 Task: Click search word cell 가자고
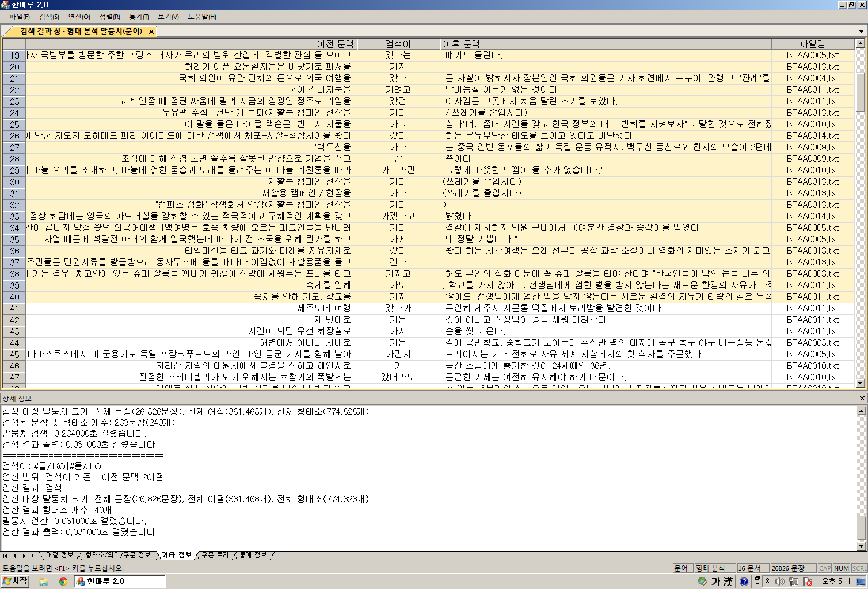coord(398,274)
